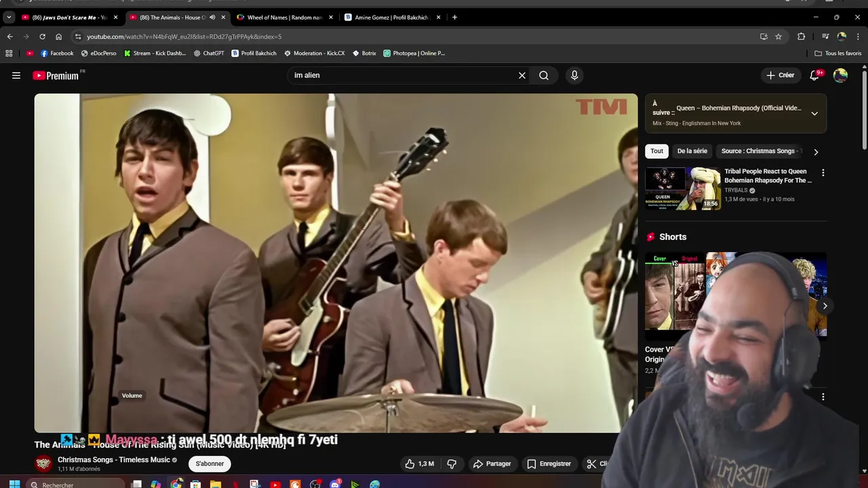Open the YouTube hamburger guide menu
The height and width of the screenshot is (488, 868).
coord(16,75)
